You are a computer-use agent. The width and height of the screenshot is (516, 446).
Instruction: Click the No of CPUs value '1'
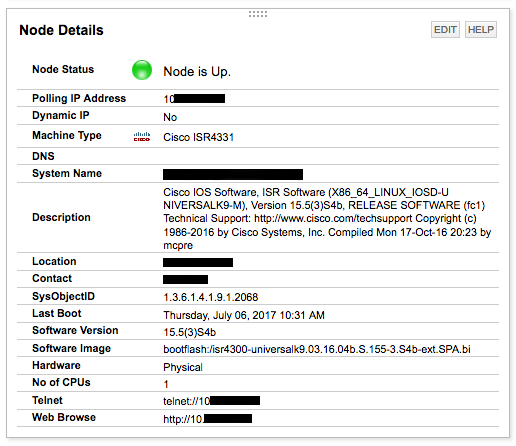click(x=166, y=384)
